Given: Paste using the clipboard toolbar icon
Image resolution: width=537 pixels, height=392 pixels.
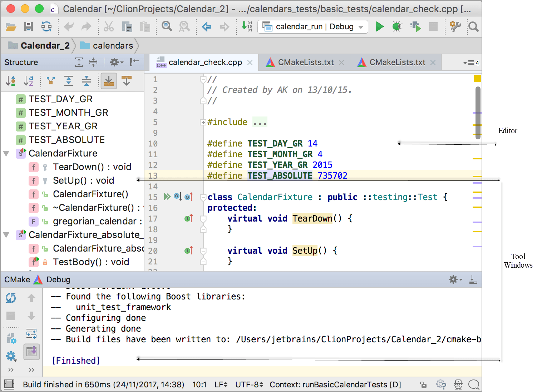Looking at the screenshot, I should (145, 27).
